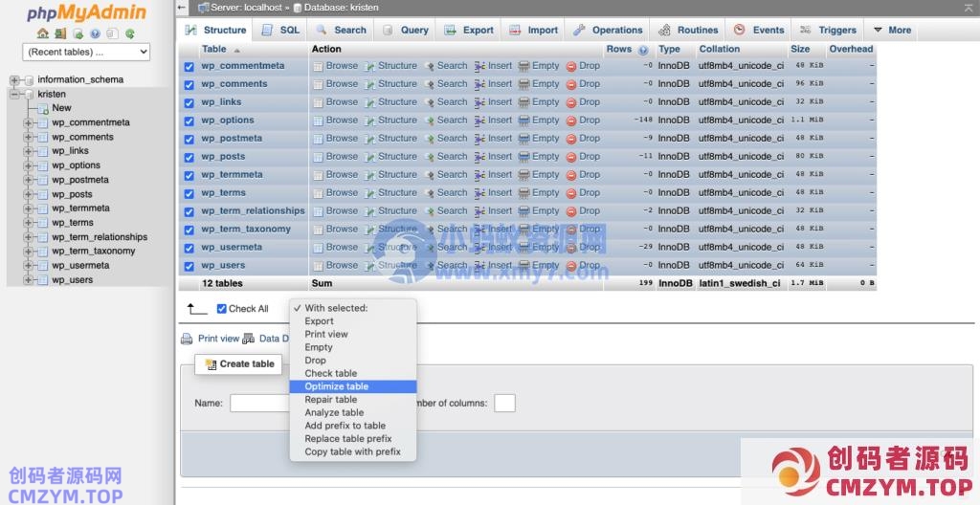
Task: Click the new table Name input field
Action: click(x=258, y=403)
